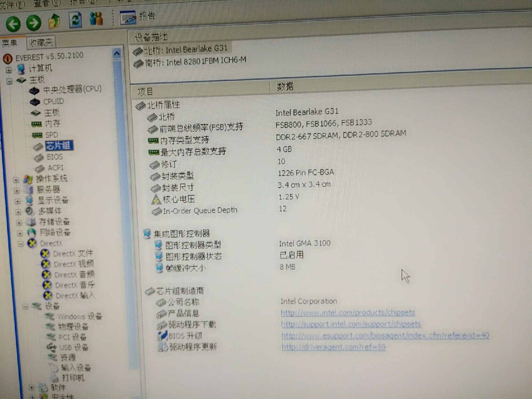This screenshot has height=399, width=532.
Task: Click the 核心电压 row
Action: coord(225,198)
